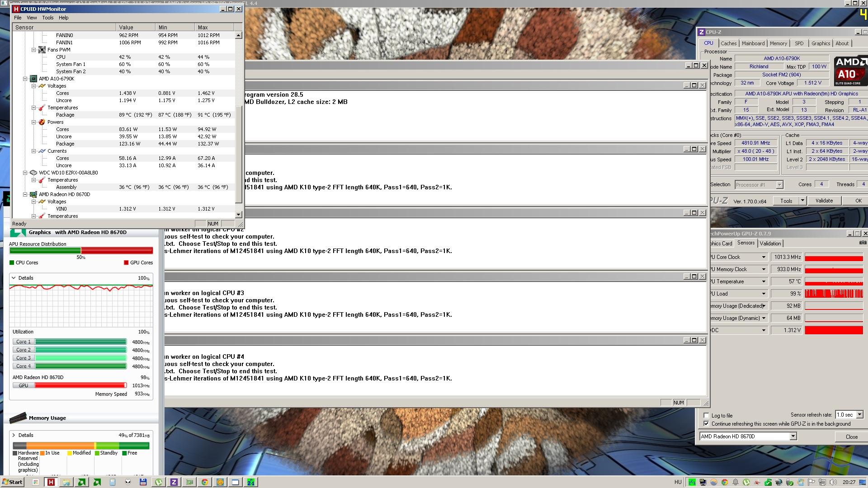Click the red GPU utilization bar
868x488 pixels.
pos(80,385)
